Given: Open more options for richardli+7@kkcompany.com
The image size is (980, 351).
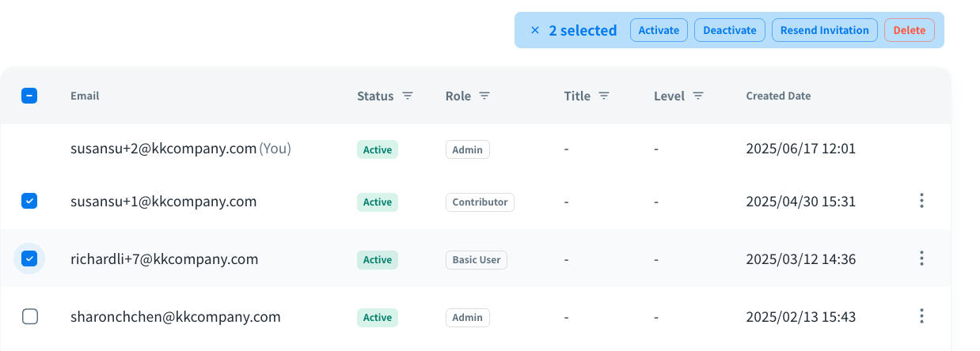Looking at the screenshot, I should [x=921, y=259].
